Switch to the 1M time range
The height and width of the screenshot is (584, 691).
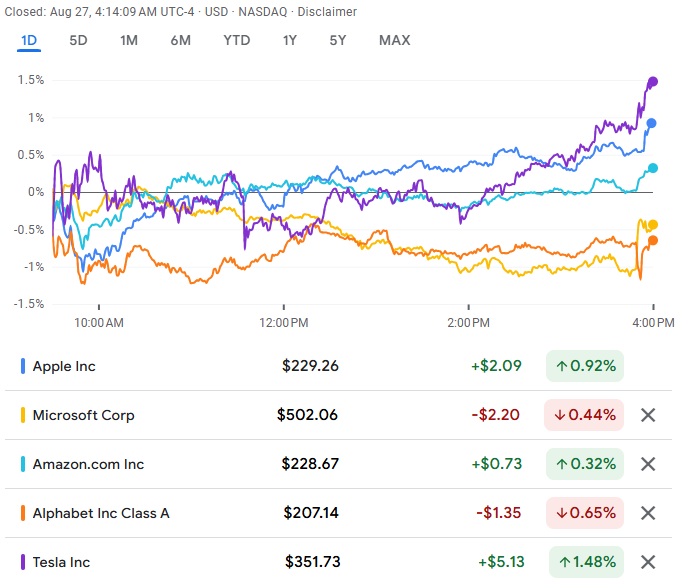(129, 41)
